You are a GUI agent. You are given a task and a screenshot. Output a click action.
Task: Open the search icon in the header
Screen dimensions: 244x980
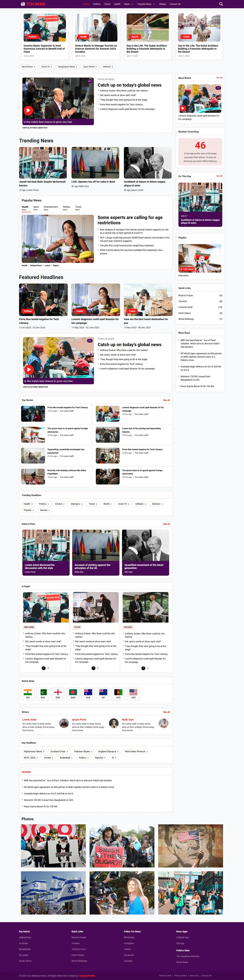point(221,4)
